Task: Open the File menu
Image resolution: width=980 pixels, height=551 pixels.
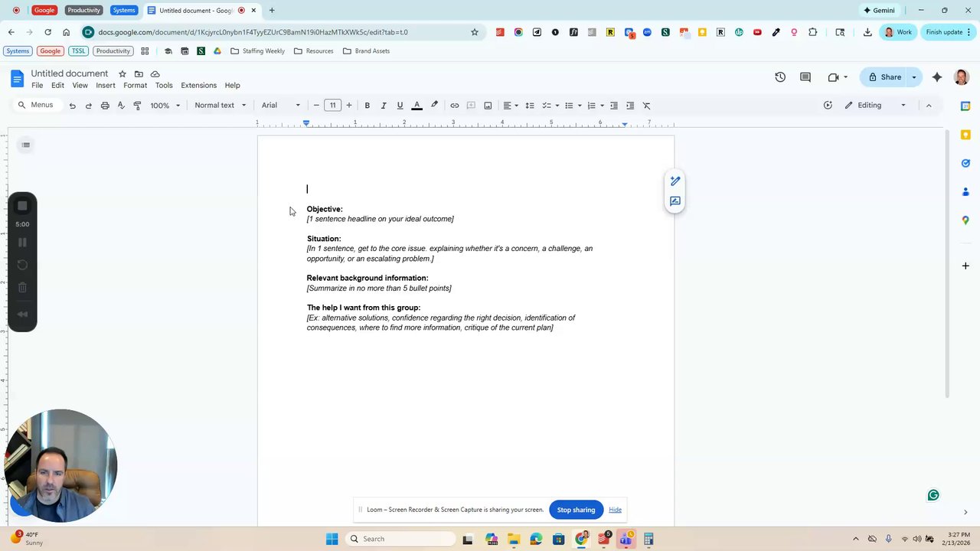Action: click(x=37, y=86)
